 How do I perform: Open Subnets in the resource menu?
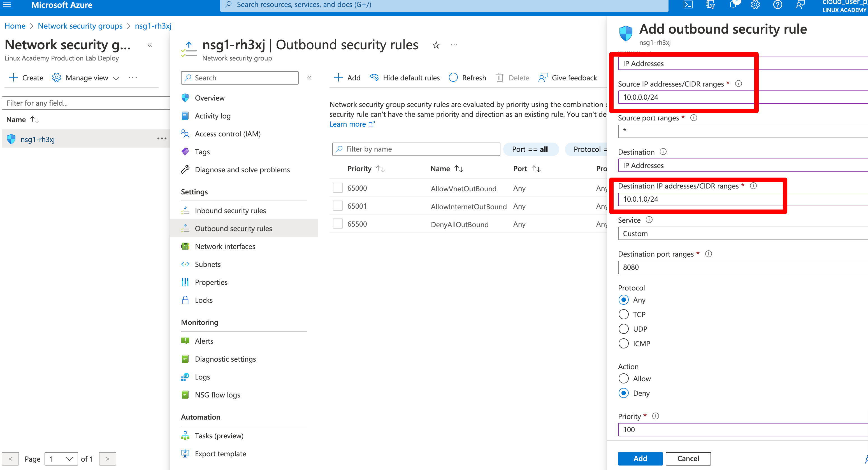point(208,264)
